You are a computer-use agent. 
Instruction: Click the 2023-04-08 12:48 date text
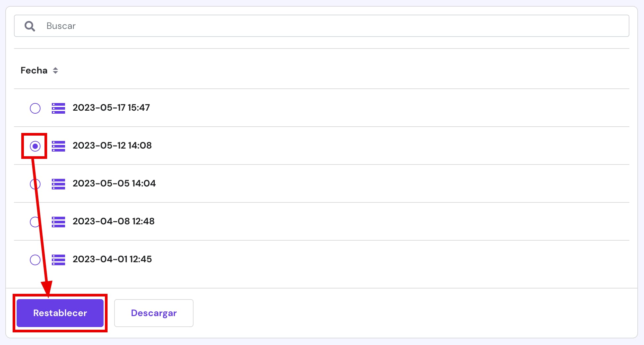pos(114,221)
